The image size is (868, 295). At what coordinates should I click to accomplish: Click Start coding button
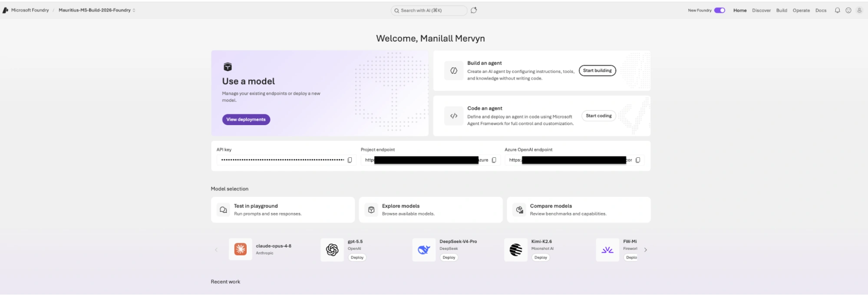coord(598,116)
